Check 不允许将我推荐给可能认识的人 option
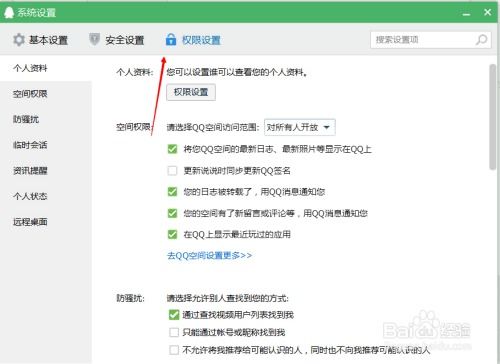 coord(174,350)
